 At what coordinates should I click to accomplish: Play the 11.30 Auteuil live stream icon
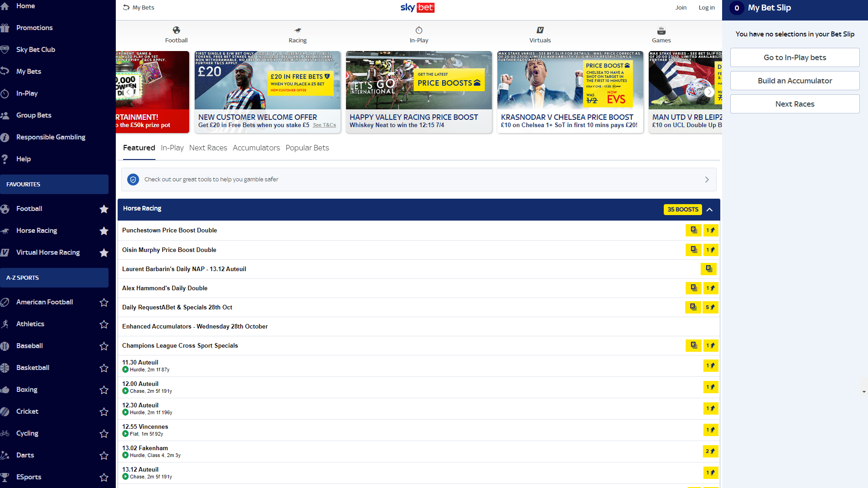click(x=125, y=370)
